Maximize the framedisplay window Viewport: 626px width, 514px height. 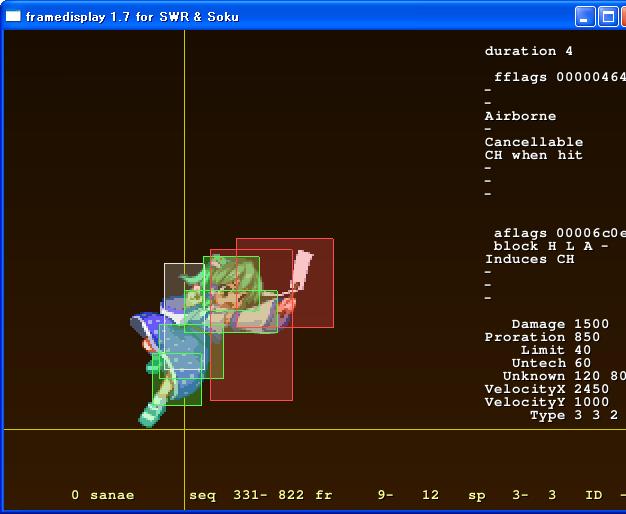[608, 17]
